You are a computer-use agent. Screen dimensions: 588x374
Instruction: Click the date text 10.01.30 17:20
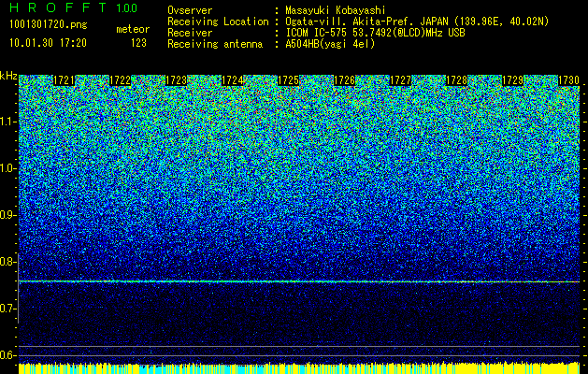48,43
